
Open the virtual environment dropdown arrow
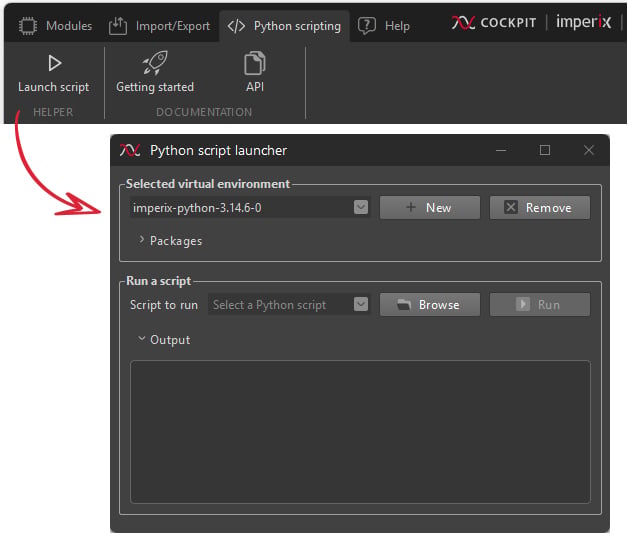[361, 207]
